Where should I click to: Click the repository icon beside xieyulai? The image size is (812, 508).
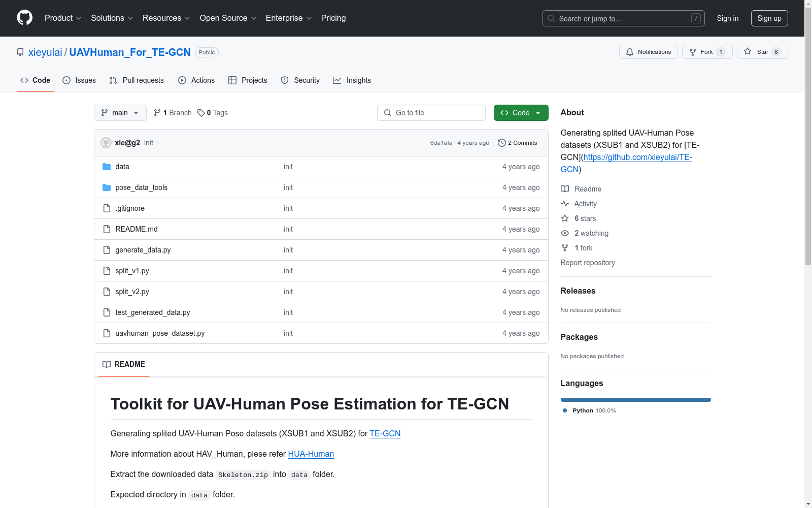pos(20,52)
